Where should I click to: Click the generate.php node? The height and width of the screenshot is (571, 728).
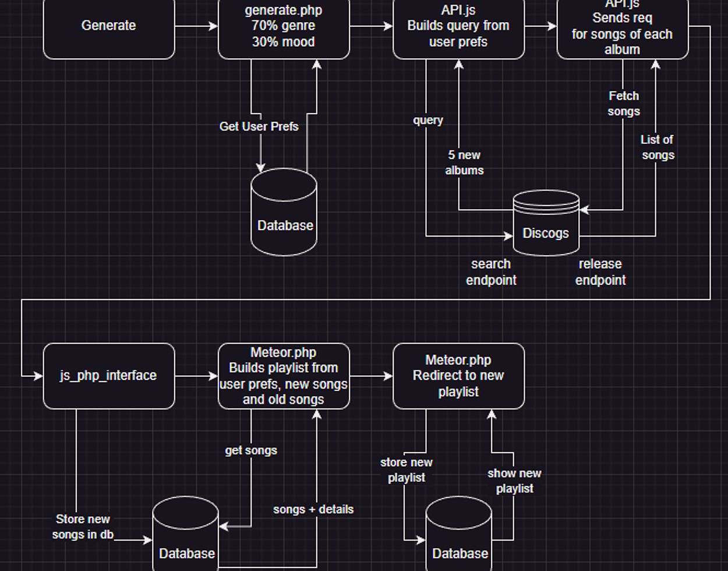coord(284,26)
